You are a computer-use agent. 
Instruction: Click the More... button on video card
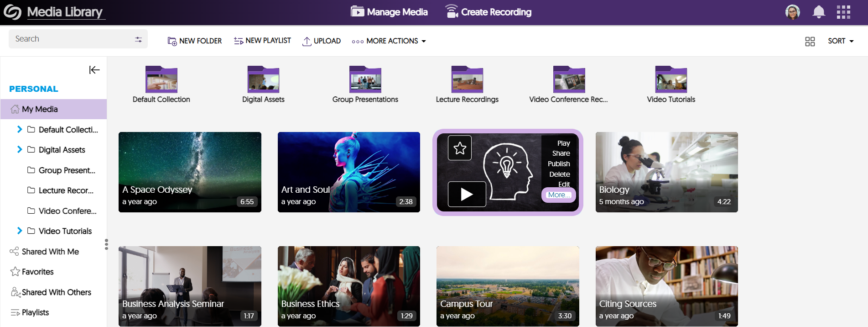[x=558, y=195]
